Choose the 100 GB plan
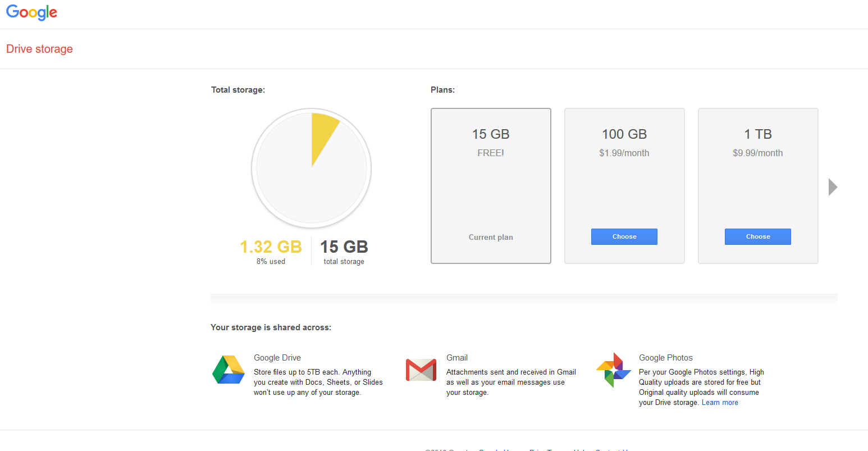868x451 pixels. (x=624, y=236)
